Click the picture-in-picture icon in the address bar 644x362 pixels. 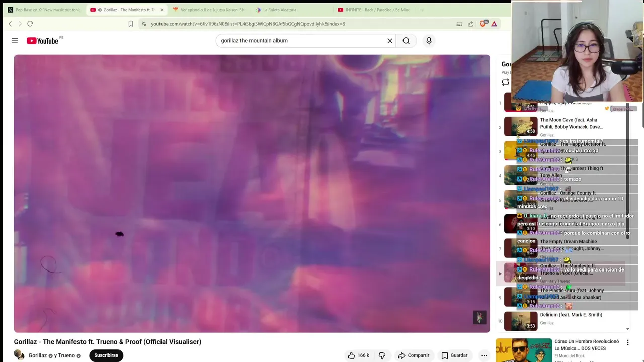459,24
